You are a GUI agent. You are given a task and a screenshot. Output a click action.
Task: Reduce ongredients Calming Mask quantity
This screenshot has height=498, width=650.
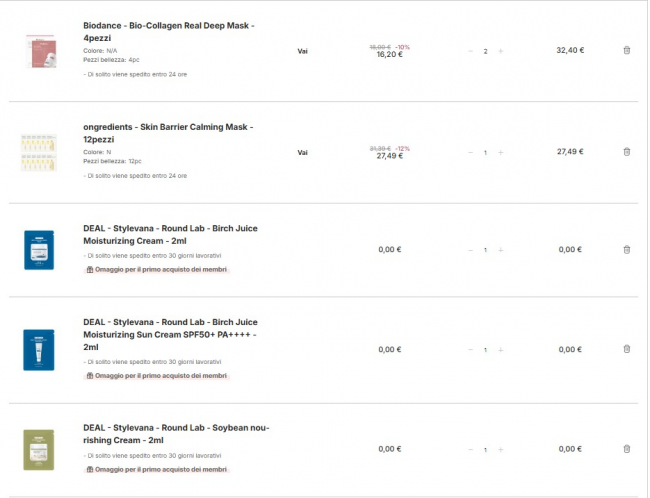point(470,152)
